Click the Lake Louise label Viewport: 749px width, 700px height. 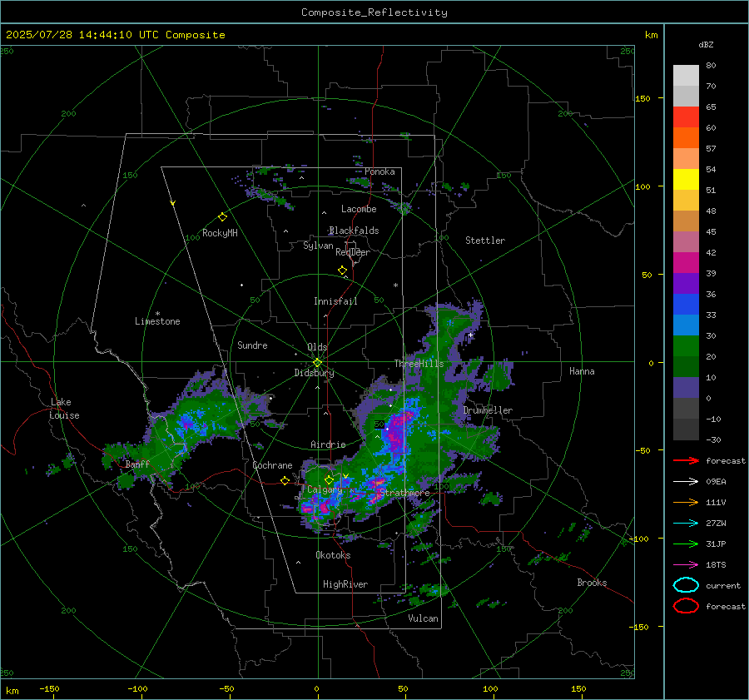tap(65, 409)
